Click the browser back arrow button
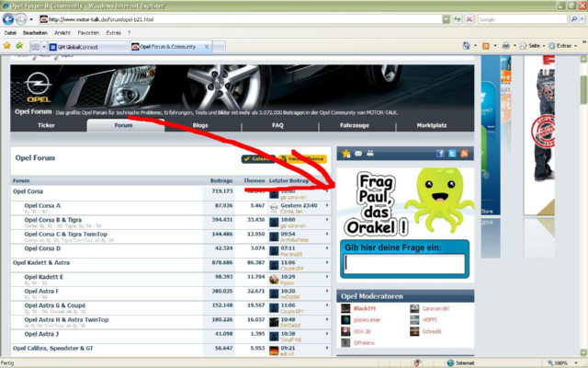The height and width of the screenshot is (368, 588). click(x=9, y=18)
